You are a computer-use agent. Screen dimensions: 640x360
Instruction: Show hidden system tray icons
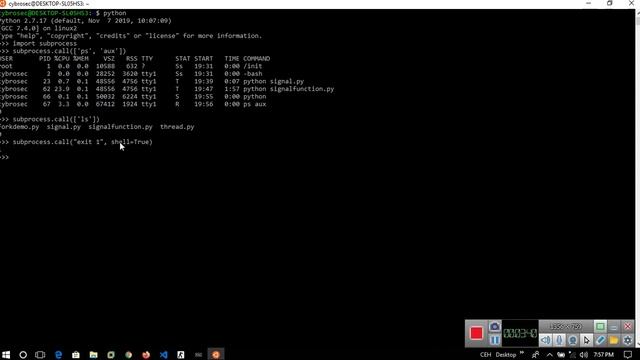point(549,355)
